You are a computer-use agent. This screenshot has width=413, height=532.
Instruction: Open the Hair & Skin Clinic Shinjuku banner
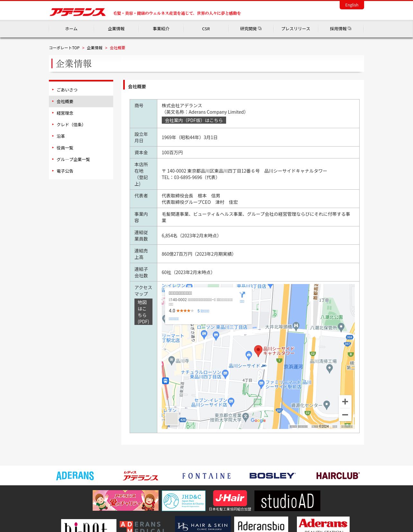(x=203, y=524)
